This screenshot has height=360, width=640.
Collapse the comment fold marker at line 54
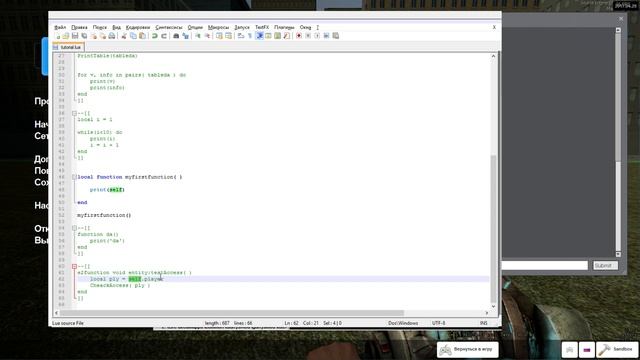pos(74,228)
